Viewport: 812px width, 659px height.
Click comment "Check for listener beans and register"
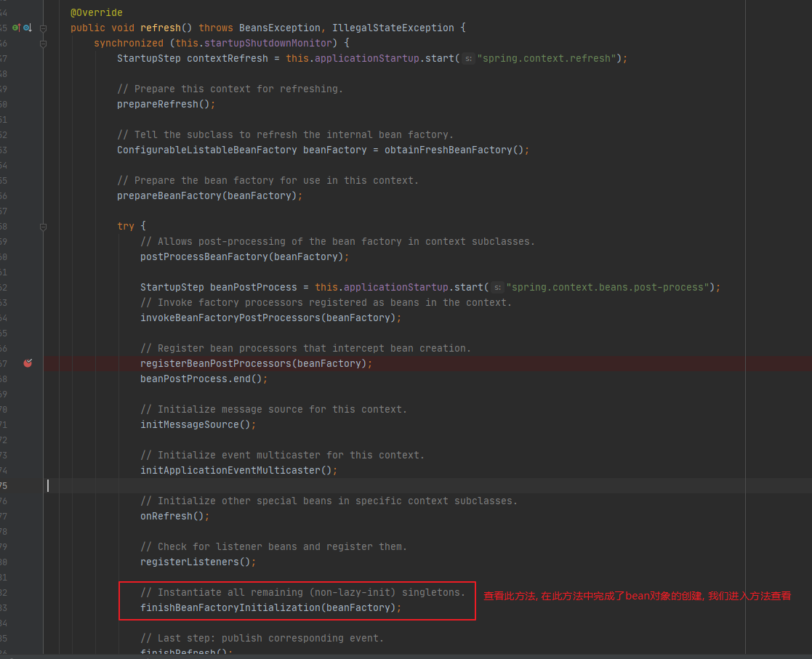(x=273, y=546)
